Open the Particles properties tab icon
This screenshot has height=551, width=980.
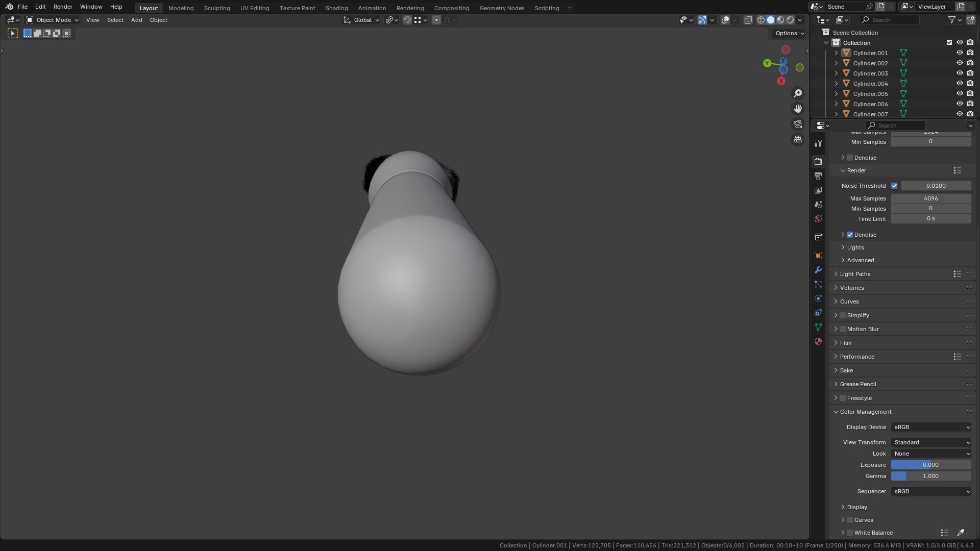pos(818,284)
